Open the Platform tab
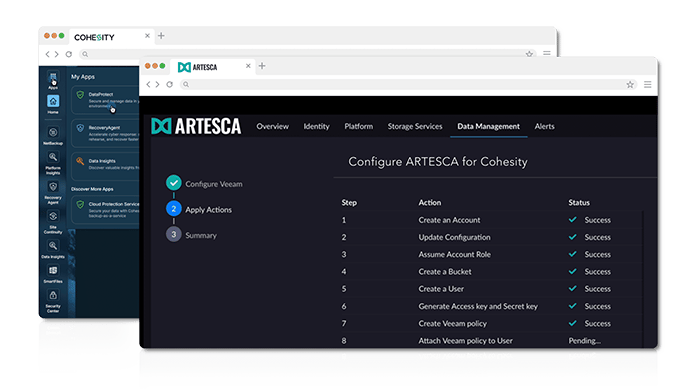Image resolution: width=700 pixels, height=391 pixels. 358,126
